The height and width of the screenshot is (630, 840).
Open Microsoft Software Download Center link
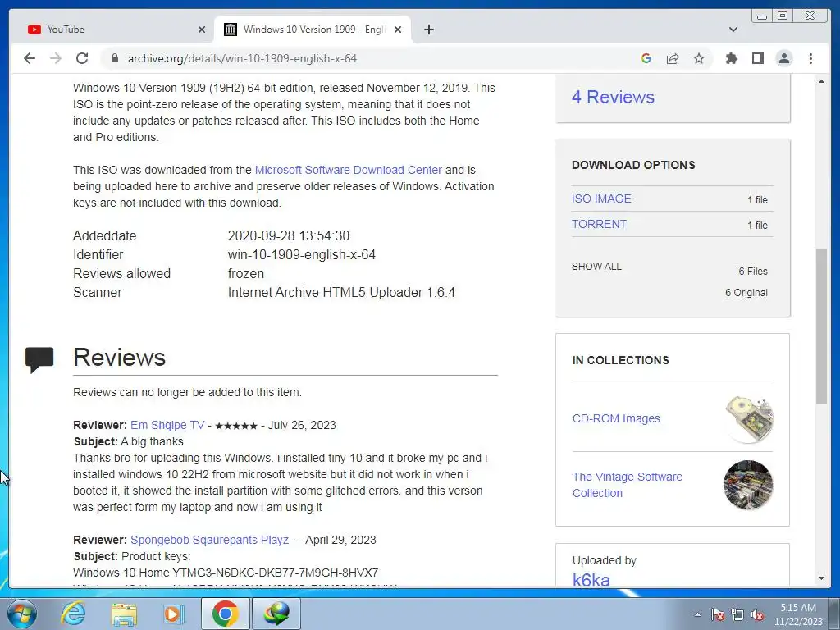(x=348, y=170)
